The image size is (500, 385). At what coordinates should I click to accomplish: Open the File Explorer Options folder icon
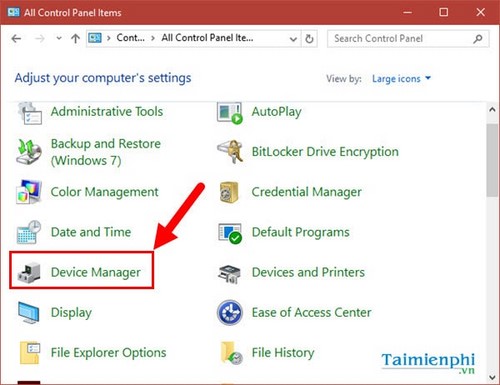pos(30,353)
